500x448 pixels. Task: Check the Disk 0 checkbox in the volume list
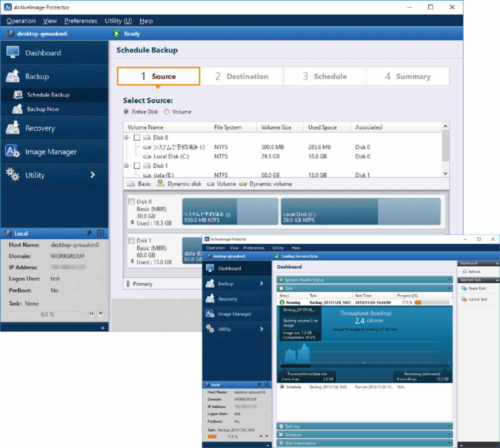(137, 137)
